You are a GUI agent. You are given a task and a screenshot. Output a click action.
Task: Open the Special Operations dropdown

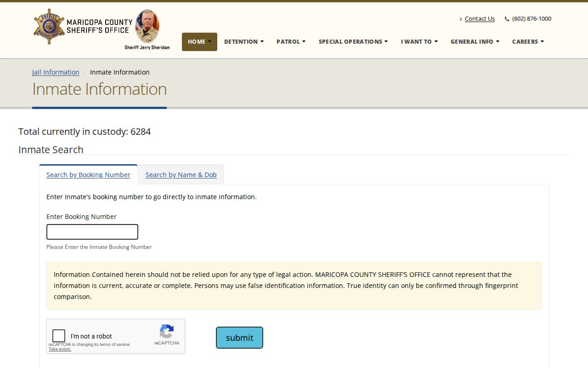tap(353, 41)
